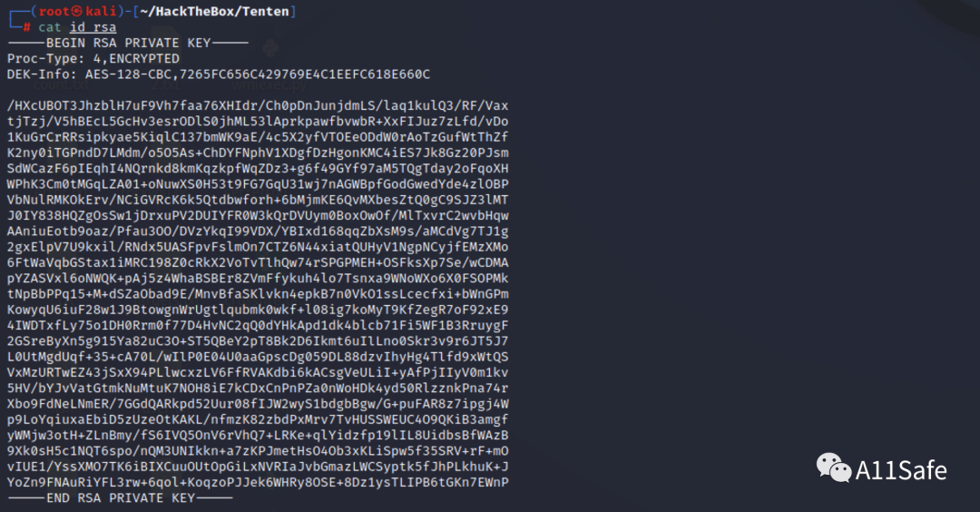Viewport: 980px width, 512px height.
Task: Click the WeChat logo icon in watermark
Action: 834,468
